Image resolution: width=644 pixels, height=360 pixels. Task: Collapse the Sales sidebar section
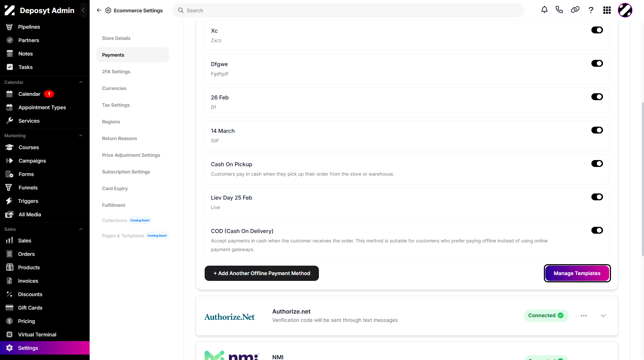[81, 229]
